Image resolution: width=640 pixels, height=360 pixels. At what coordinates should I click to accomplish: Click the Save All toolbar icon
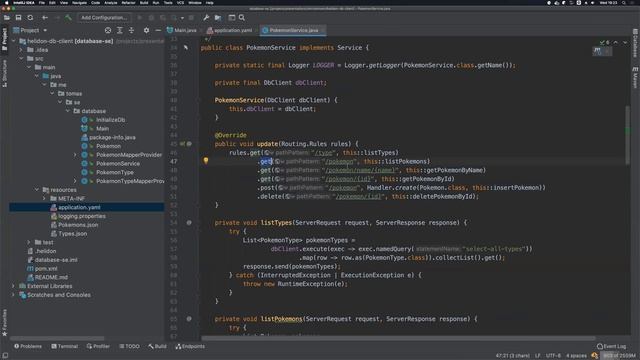tap(18, 18)
